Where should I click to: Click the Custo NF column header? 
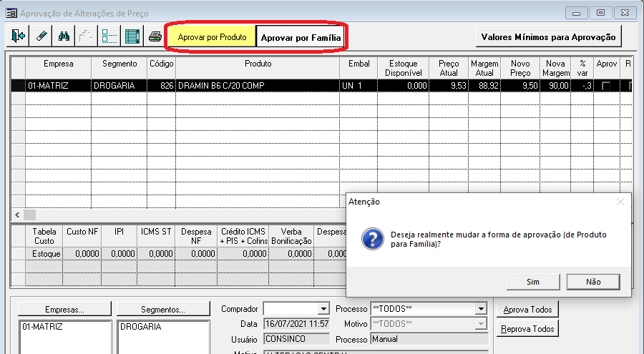(82, 236)
